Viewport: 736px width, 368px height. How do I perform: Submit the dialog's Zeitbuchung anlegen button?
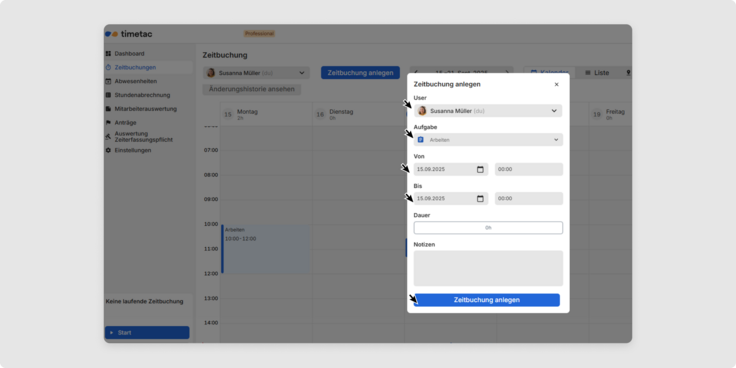487,300
